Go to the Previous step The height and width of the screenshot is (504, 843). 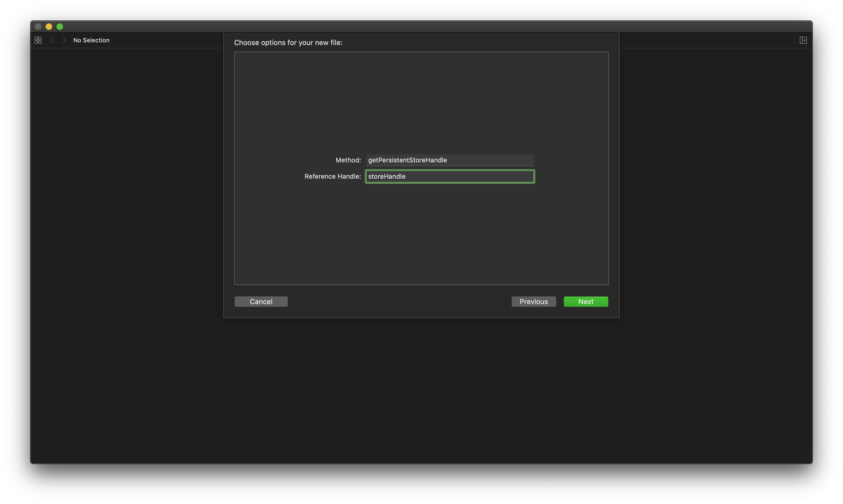(533, 302)
